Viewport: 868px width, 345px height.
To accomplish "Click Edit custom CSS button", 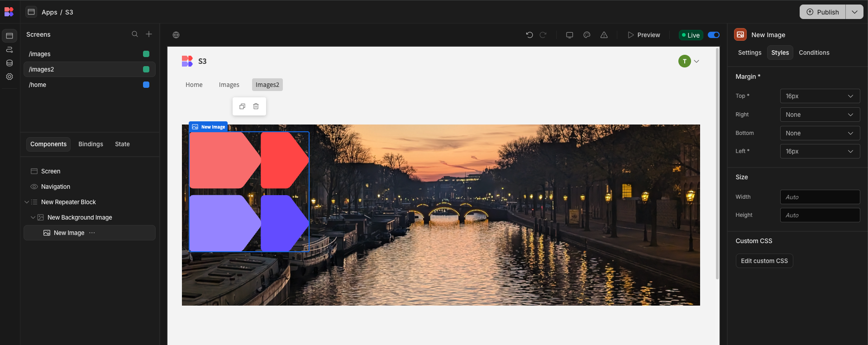I will pyautogui.click(x=764, y=261).
